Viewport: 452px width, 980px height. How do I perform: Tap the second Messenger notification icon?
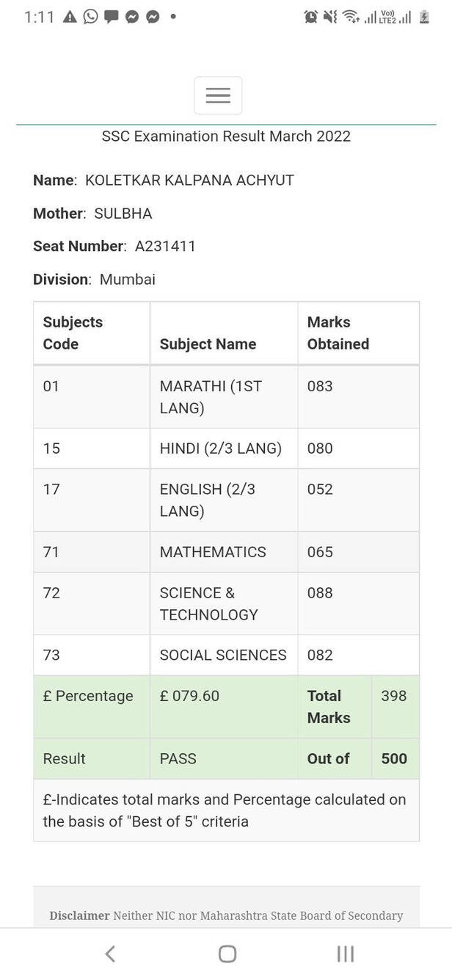click(x=153, y=17)
